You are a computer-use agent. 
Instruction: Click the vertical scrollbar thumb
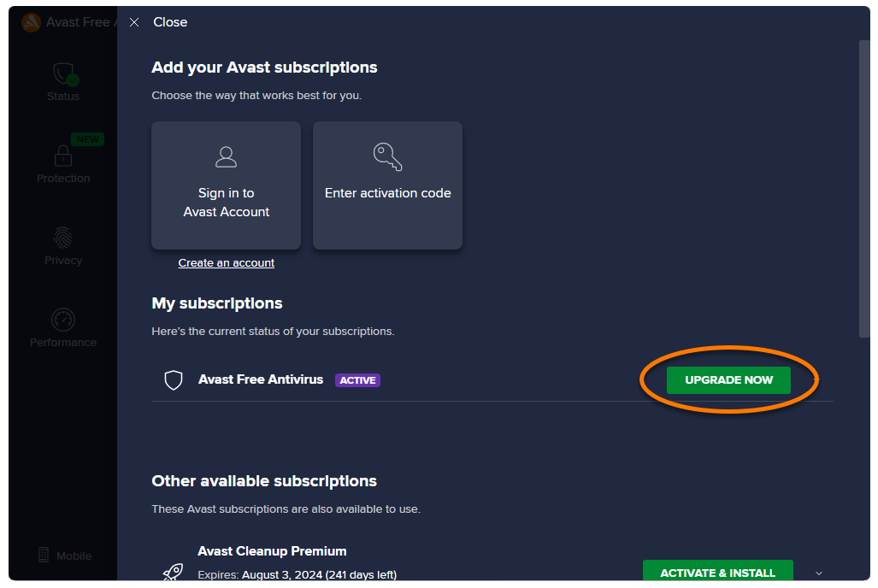(864, 188)
